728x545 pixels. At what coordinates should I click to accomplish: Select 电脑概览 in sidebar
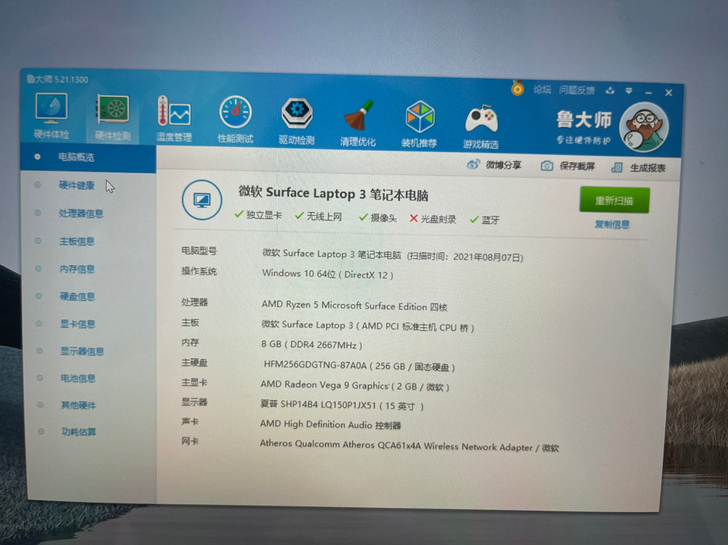88,157
